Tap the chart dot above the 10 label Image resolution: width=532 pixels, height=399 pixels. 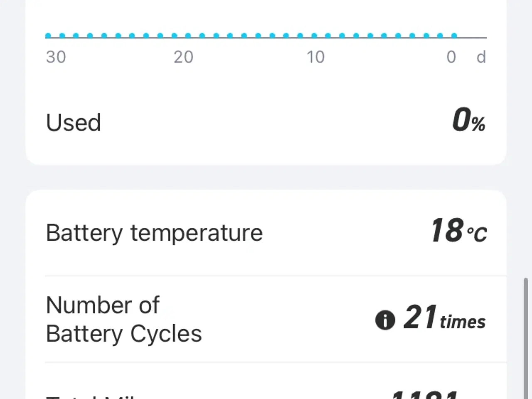click(x=314, y=36)
